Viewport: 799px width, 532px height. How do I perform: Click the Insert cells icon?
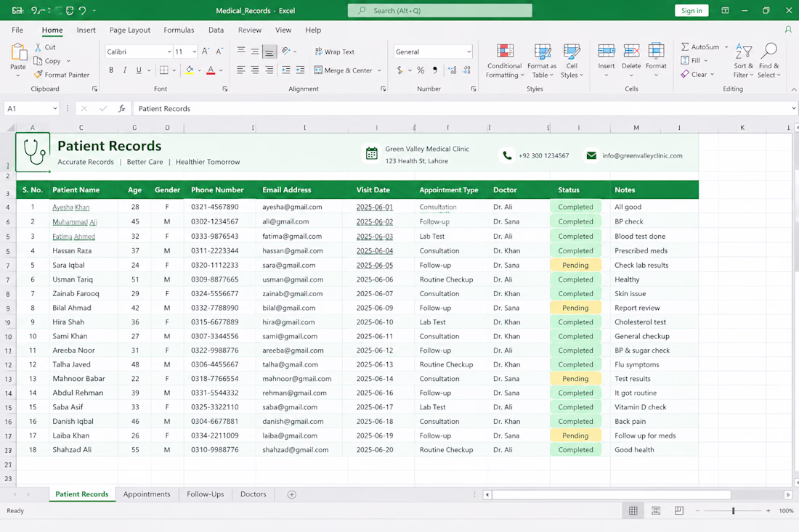pos(607,51)
